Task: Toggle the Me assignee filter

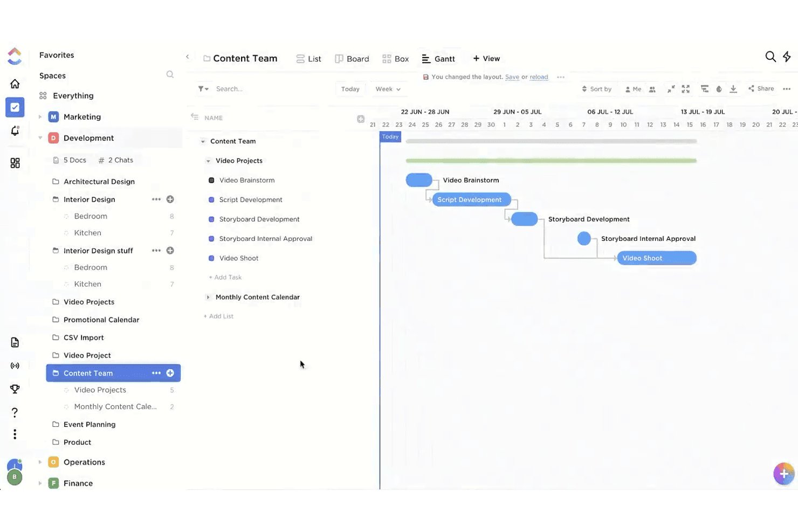Action: [x=633, y=89]
